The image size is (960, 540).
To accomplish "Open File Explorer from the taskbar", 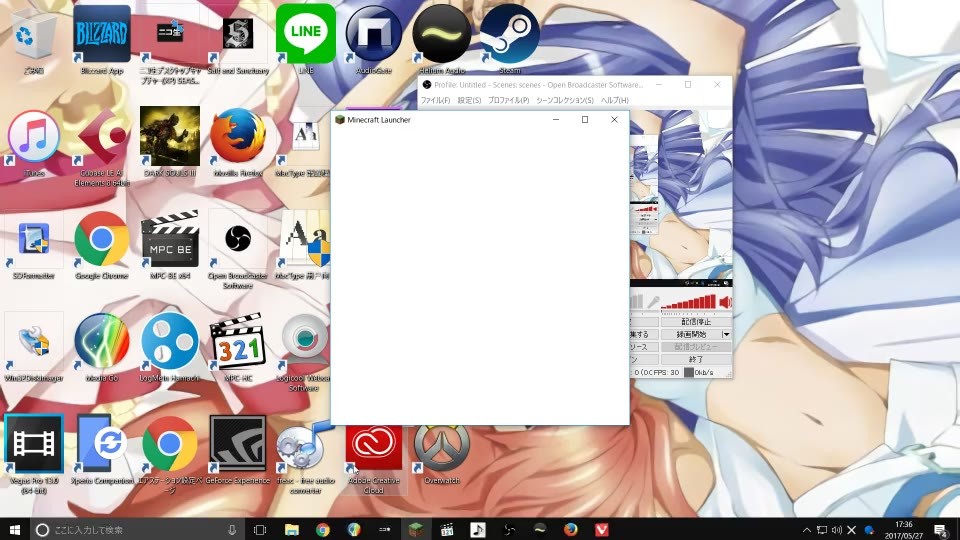I will coord(291,530).
